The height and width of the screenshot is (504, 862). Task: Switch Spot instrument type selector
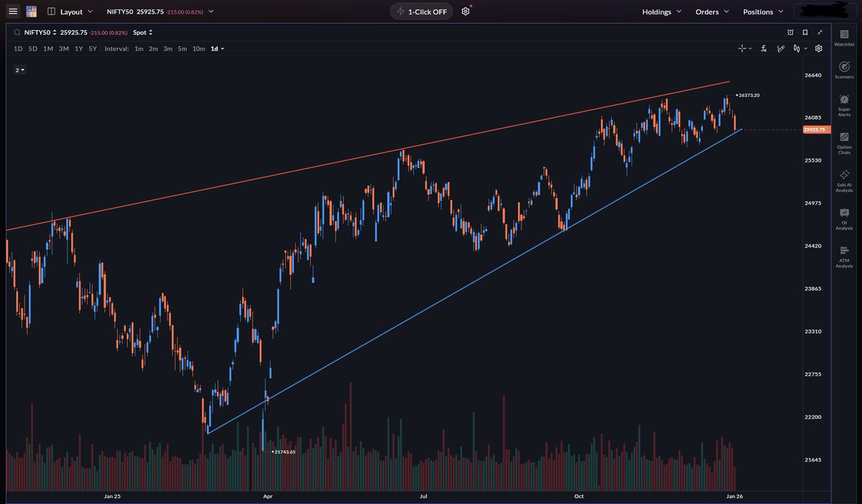(x=143, y=32)
